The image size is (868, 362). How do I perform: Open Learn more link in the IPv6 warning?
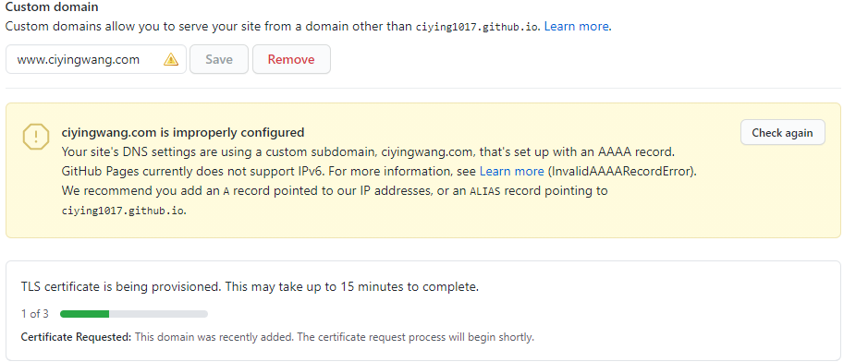[511, 172]
